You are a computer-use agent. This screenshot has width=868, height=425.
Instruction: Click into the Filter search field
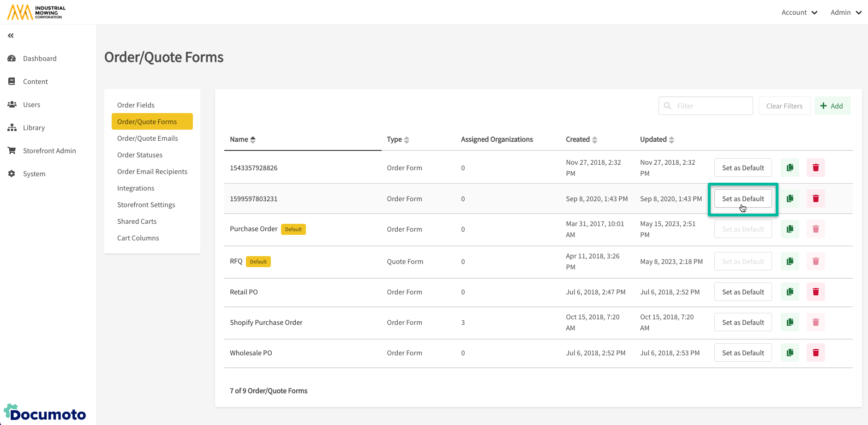[x=711, y=106]
